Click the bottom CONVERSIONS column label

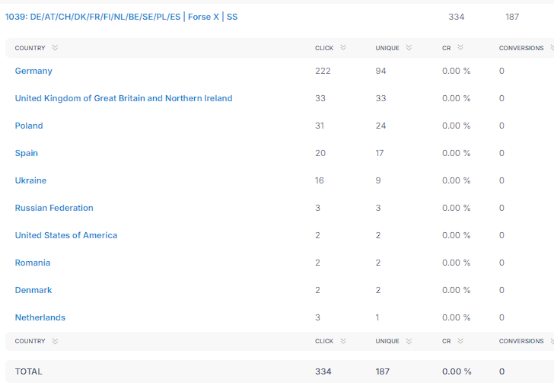(x=521, y=341)
